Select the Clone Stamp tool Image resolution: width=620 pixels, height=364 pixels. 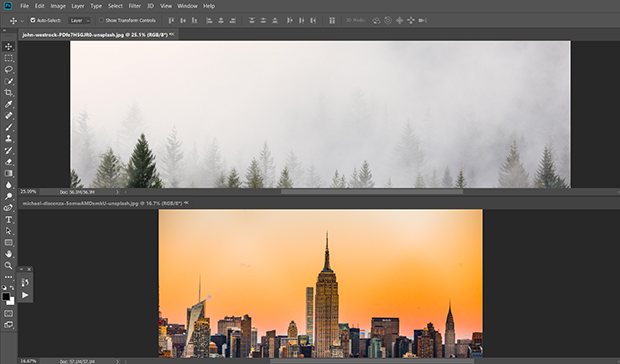(8, 139)
